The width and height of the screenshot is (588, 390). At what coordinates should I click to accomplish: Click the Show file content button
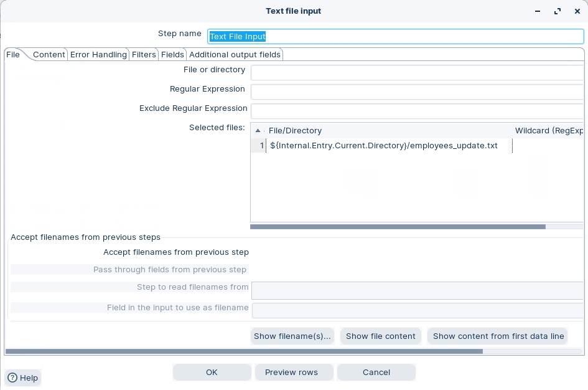point(380,336)
